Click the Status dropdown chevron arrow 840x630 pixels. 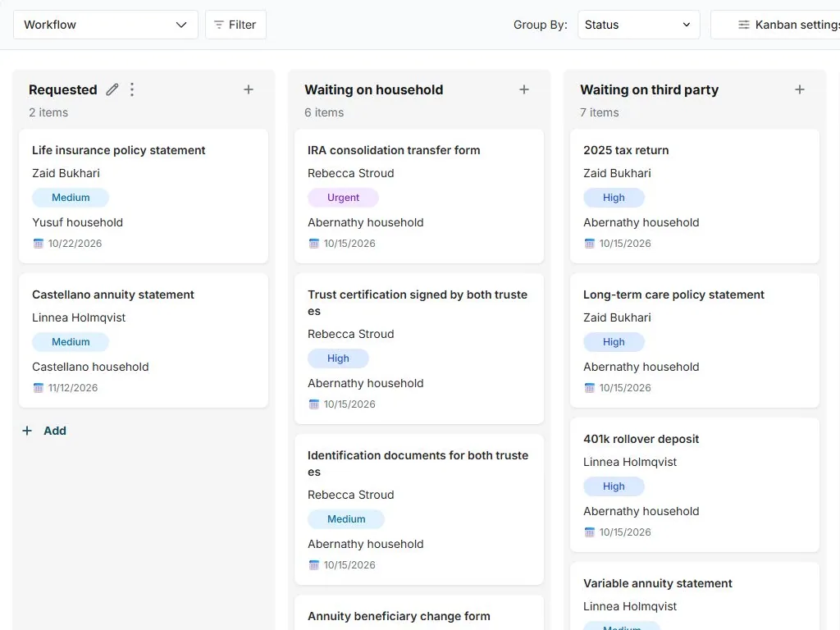[687, 25]
